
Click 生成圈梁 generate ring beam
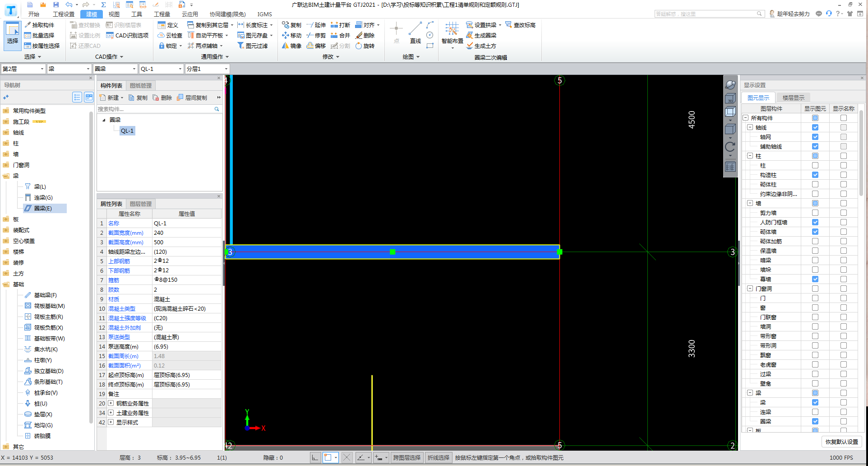[x=481, y=35]
